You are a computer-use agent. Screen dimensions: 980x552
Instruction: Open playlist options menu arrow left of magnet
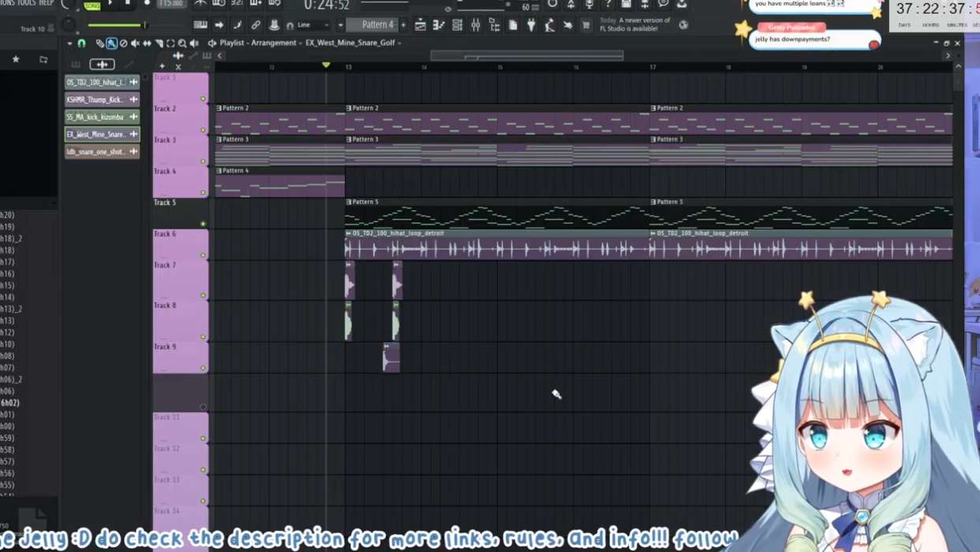(x=69, y=43)
